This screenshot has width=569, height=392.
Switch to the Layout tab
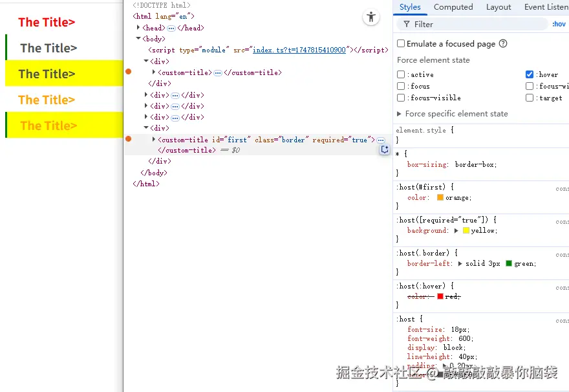tap(499, 7)
